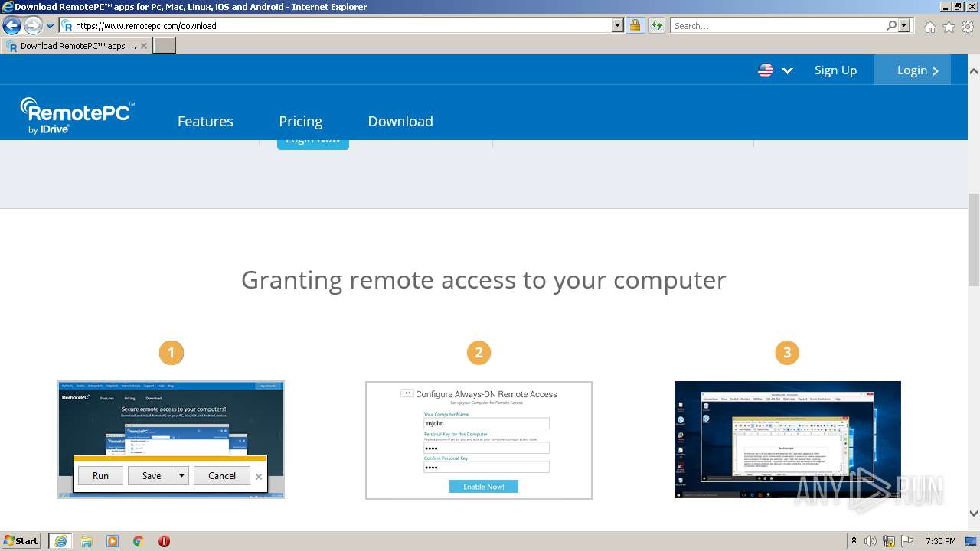Click the magnifier search icon
Viewport: 980px width, 551px height.
coord(891,25)
